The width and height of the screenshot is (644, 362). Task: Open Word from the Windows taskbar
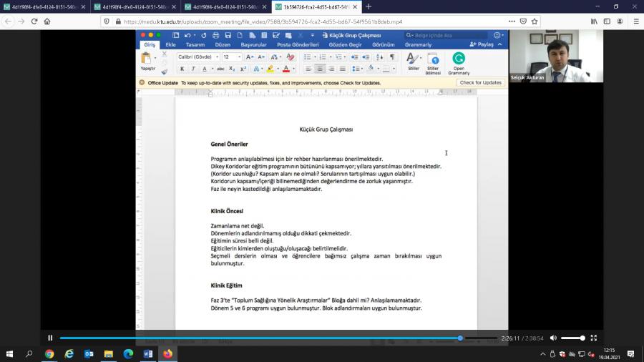tap(148, 353)
